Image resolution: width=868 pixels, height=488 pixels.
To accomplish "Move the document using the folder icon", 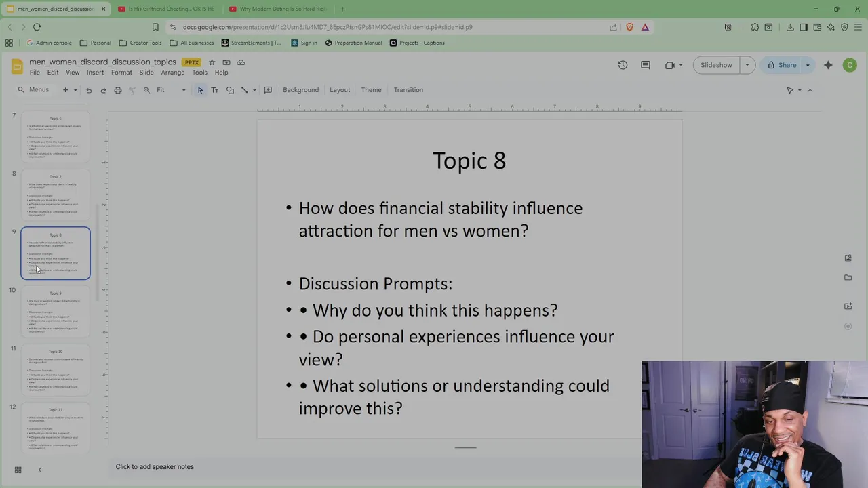I will click(x=226, y=62).
